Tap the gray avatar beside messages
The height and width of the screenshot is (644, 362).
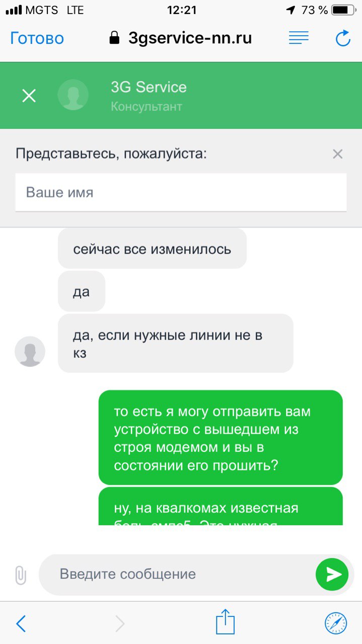pyautogui.click(x=30, y=351)
